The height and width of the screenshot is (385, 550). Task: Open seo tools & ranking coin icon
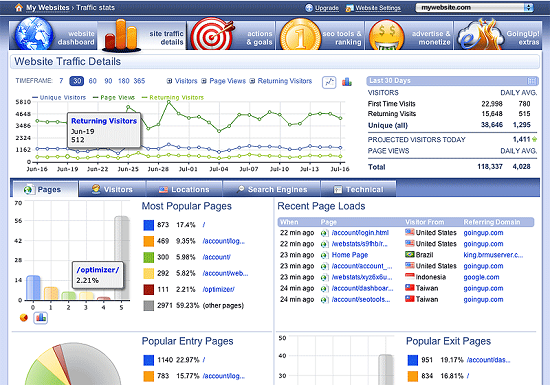pyautogui.click(x=300, y=35)
